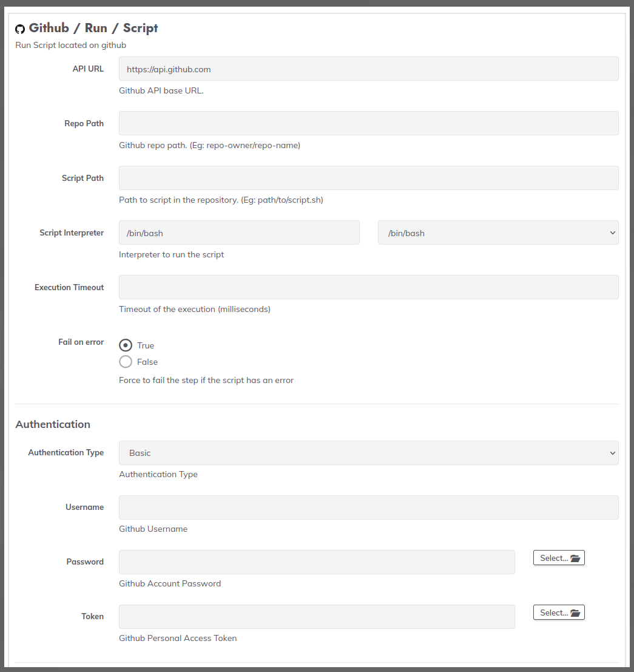
Task: Click the Execution Timeout input field
Action: [x=369, y=287]
